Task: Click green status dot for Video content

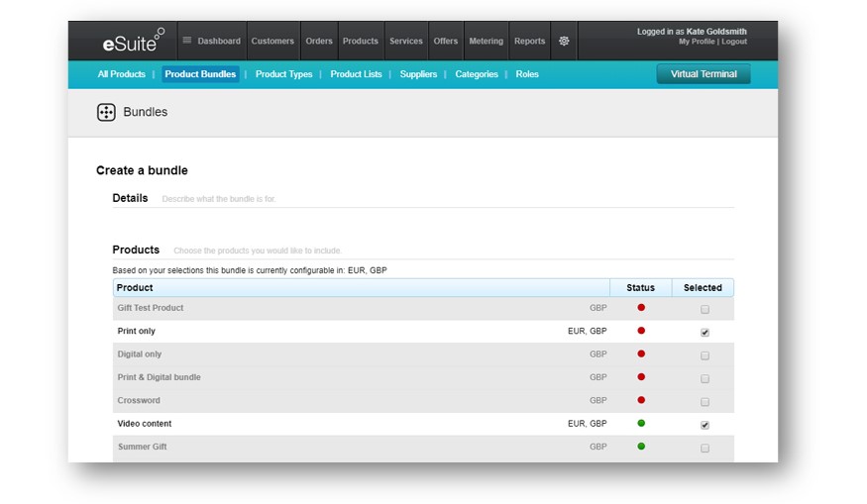Action: click(x=641, y=424)
